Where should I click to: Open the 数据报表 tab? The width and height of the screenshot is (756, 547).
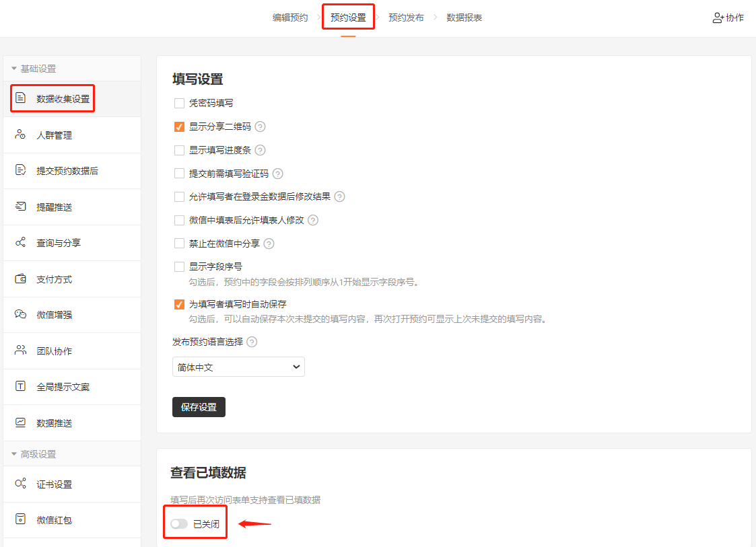(464, 18)
